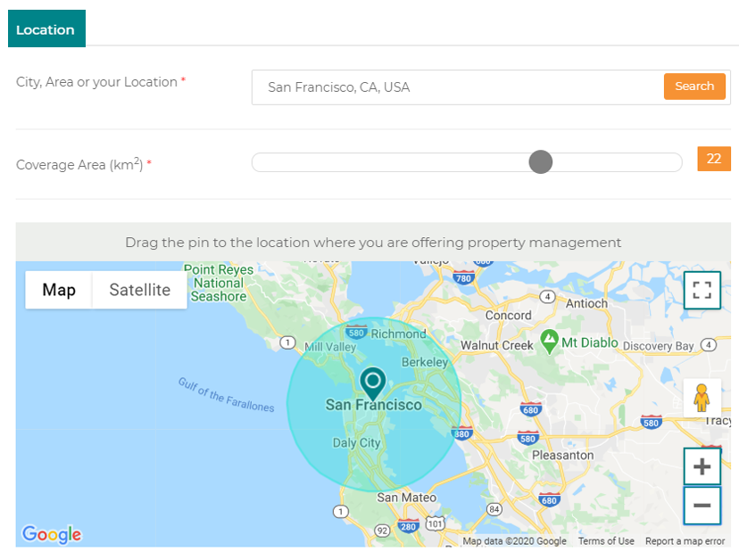Click Report a map error link
This screenshot has height=560, width=739.
pos(685,541)
